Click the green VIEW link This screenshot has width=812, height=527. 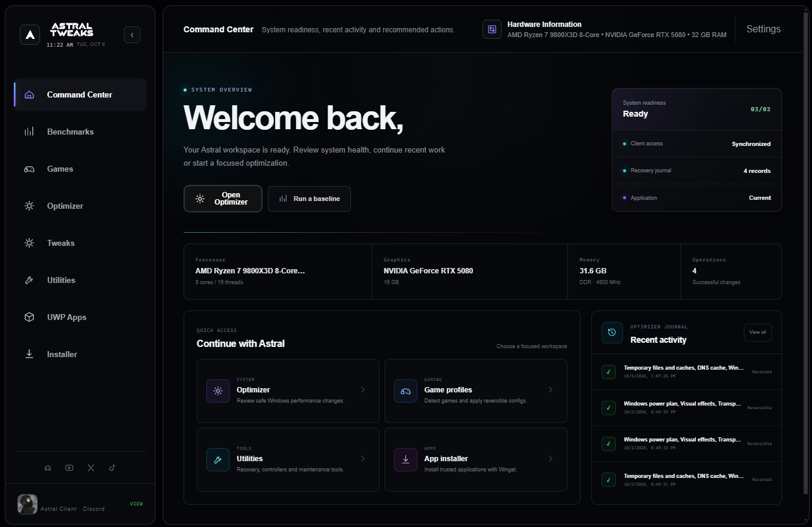(x=136, y=504)
